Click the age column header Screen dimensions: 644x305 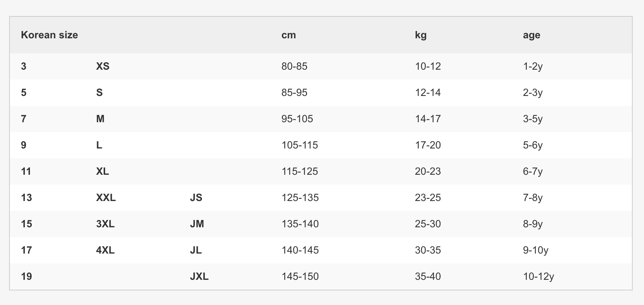(x=531, y=35)
